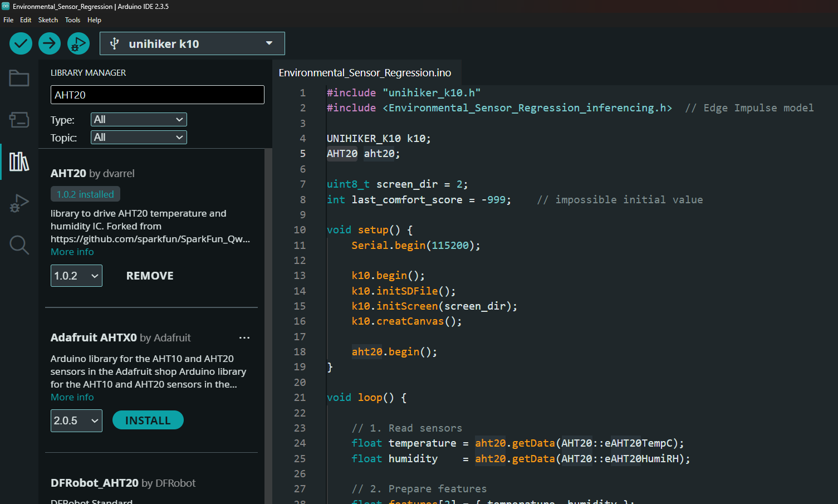The width and height of the screenshot is (838, 504).
Task: Expand the Topic filter dropdown
Action: pos(139,138)
